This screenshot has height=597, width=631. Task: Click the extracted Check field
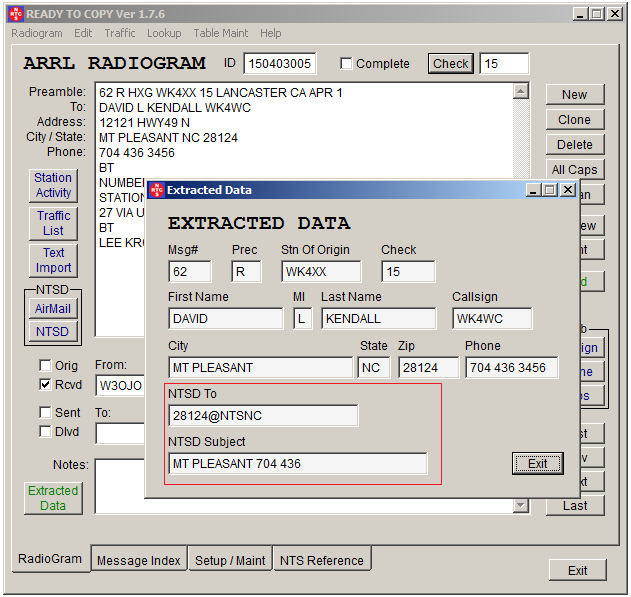408,272
